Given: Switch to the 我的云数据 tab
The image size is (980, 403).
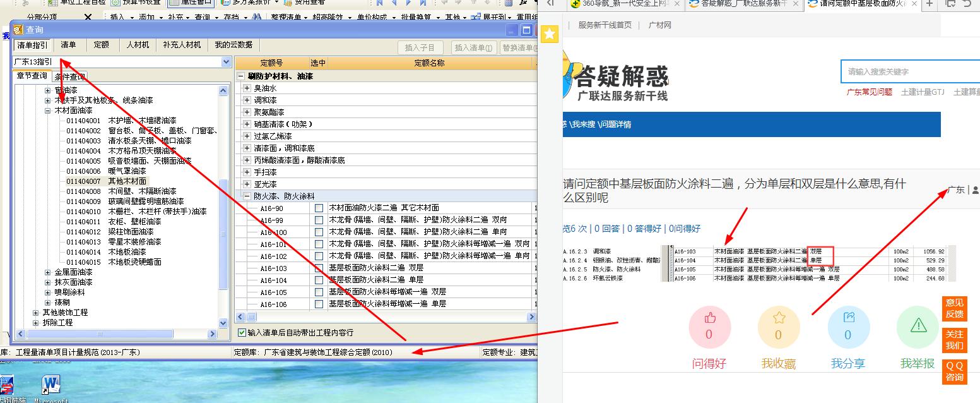Looking at the screenshot, I should click(233, 45).
